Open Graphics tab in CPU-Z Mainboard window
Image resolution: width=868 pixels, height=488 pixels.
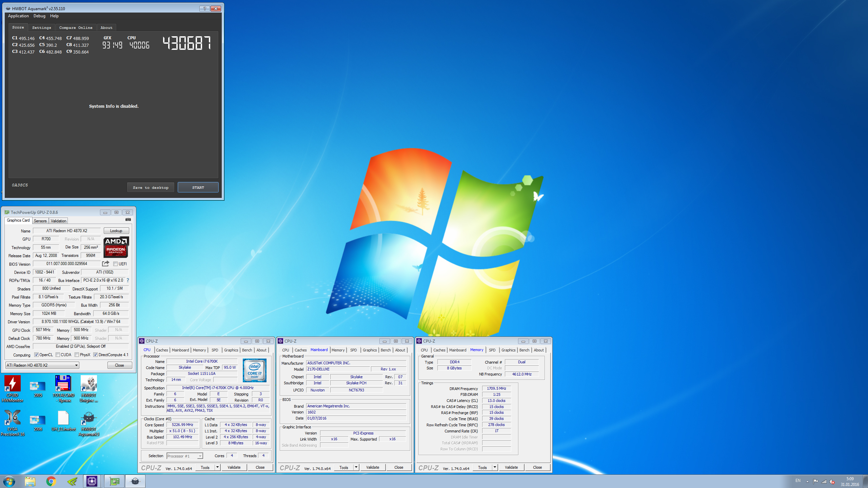pos(370,350)
